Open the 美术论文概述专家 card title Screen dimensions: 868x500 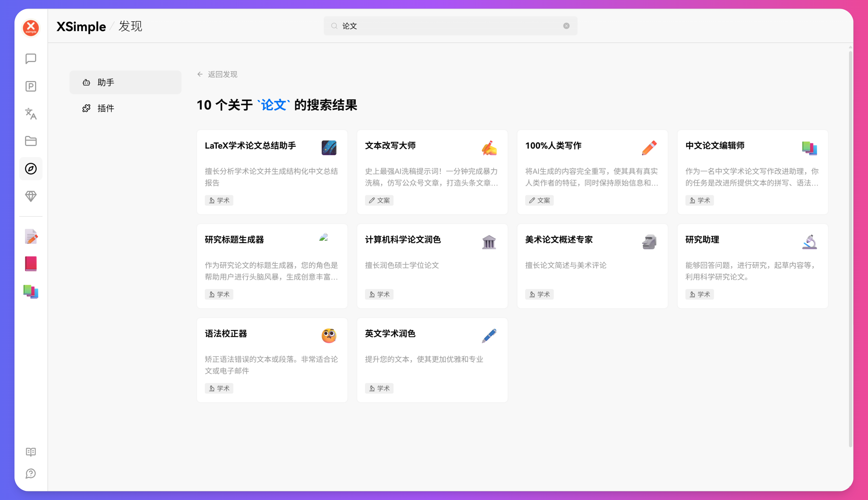(559, 240)
